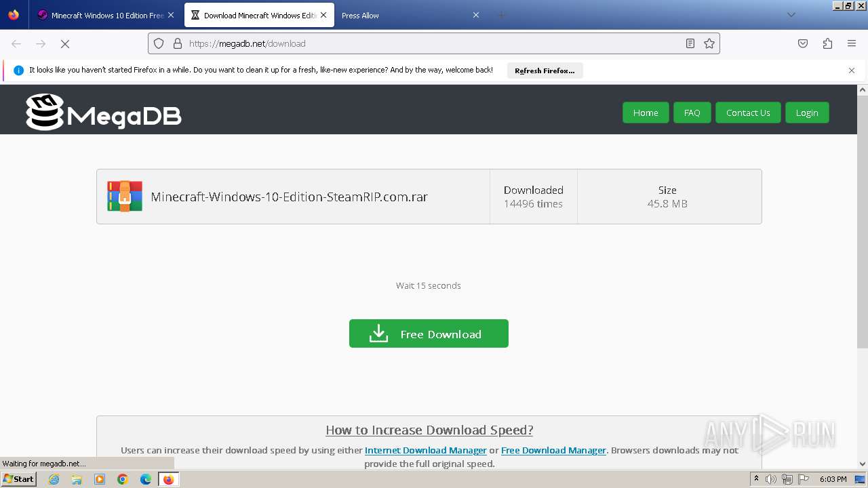
Task: Click the Minecraft-Windows-10-Edition-SteamRIP.com.rar filename
Action: pos(289,197)
